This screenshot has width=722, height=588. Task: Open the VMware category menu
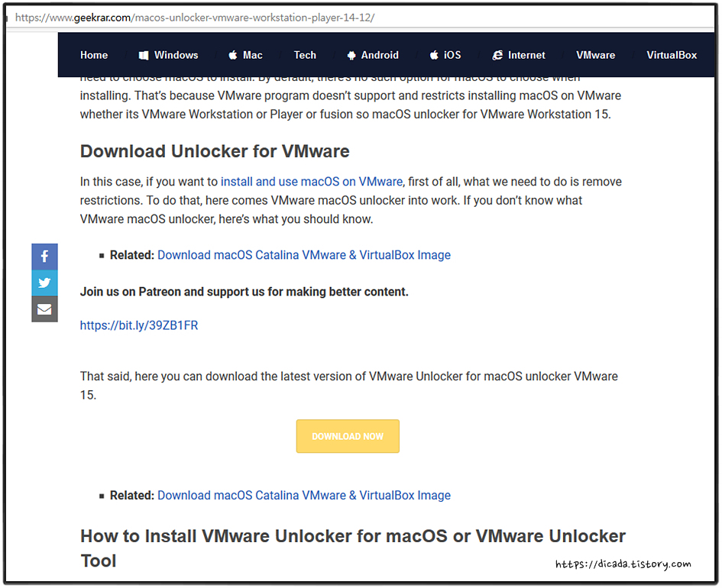pos(596,55)
